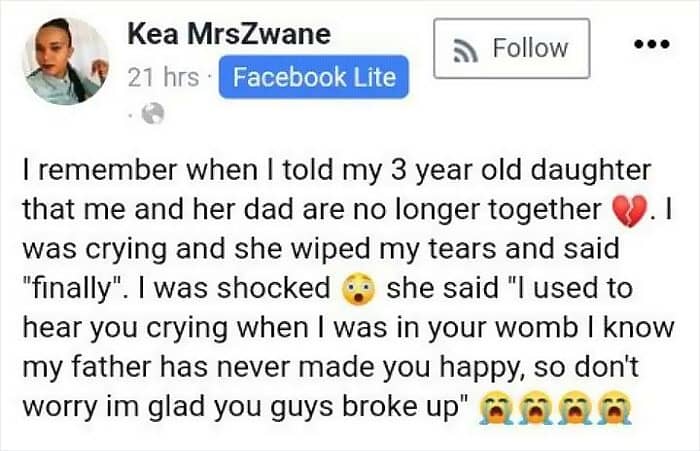Viewport: 700px width, 451px height.
Task: Click the shocked face emoji
Action: pos(358,289)
